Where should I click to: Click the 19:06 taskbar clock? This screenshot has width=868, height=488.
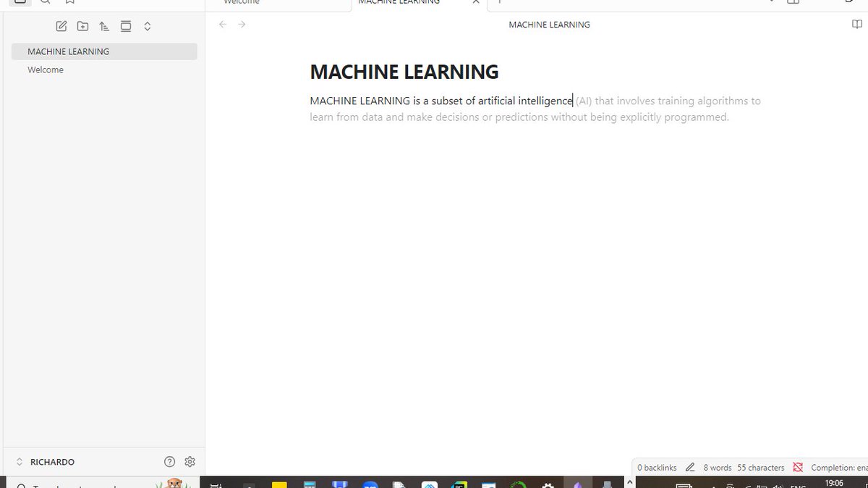(834, 483)
